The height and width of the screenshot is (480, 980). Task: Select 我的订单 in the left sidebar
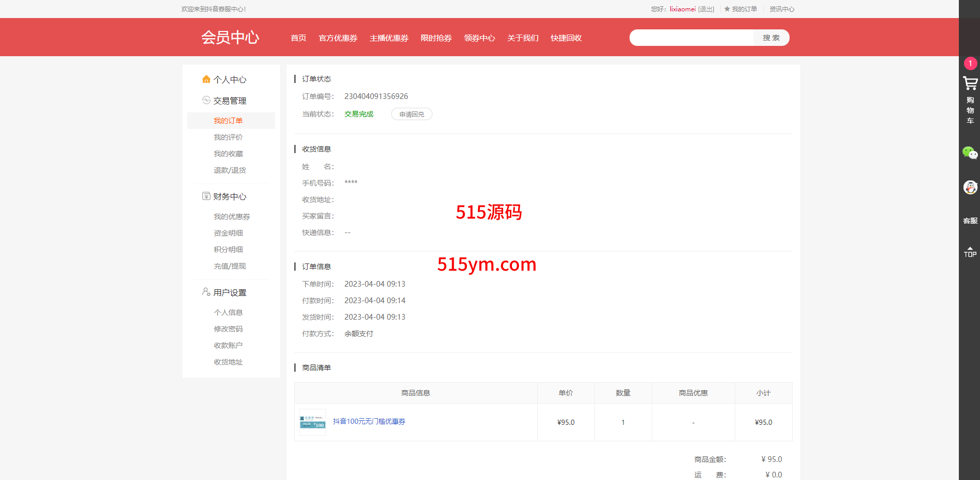coord(228,121)
